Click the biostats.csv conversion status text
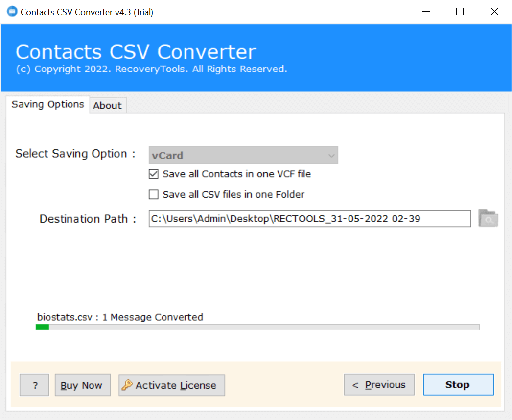Viewport: 512px width, 420px height. pos(120,317)
